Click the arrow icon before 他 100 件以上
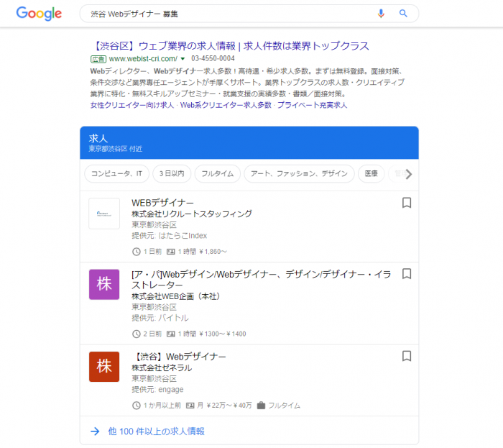 coord(95,431)
